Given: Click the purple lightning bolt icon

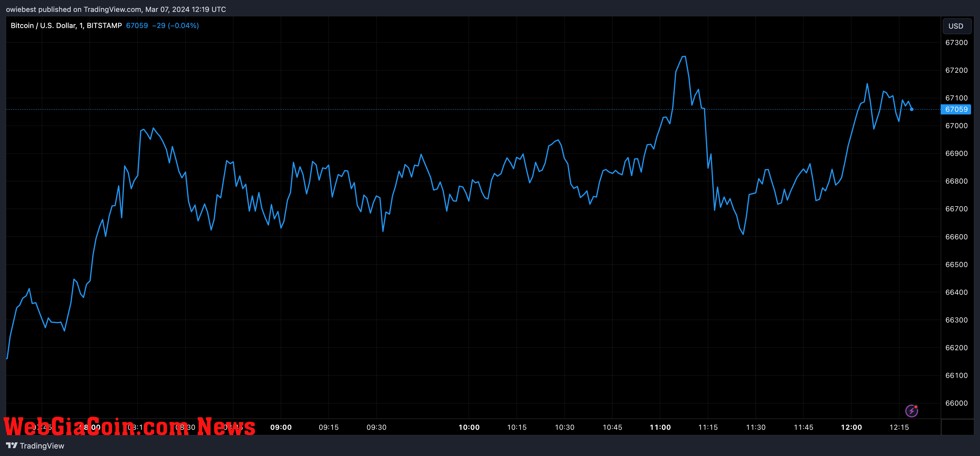Looking at the screenshot, I should tap(911, 411).
